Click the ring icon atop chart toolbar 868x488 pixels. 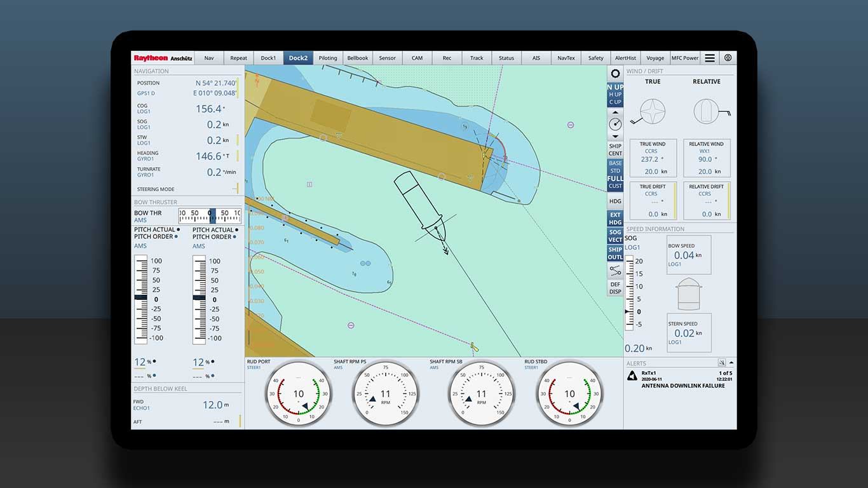(615, 74)
